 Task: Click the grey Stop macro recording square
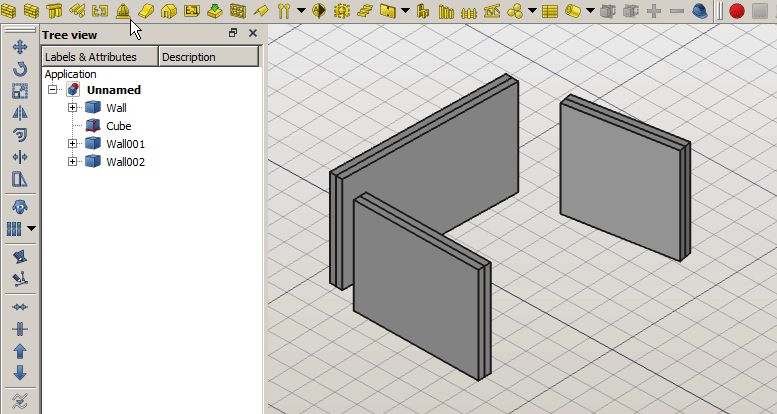tap(760, 10)
